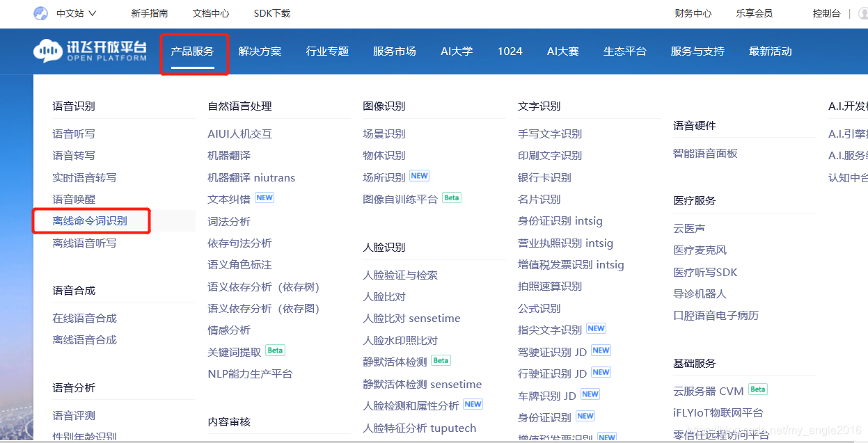Open 人脸特征分析 tuputech service
Image resolution: width=868 pixels, height=443 pixels.
pos(420,428)
